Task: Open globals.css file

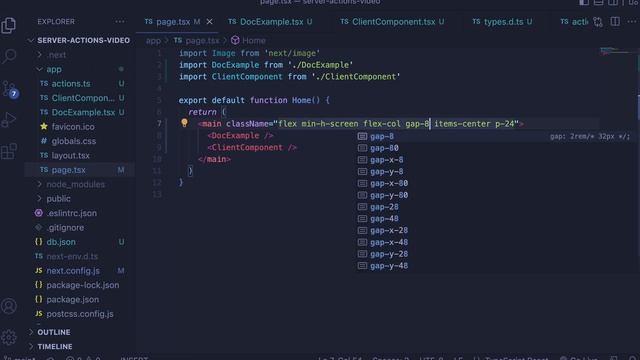Action: [x=80, y=141]
